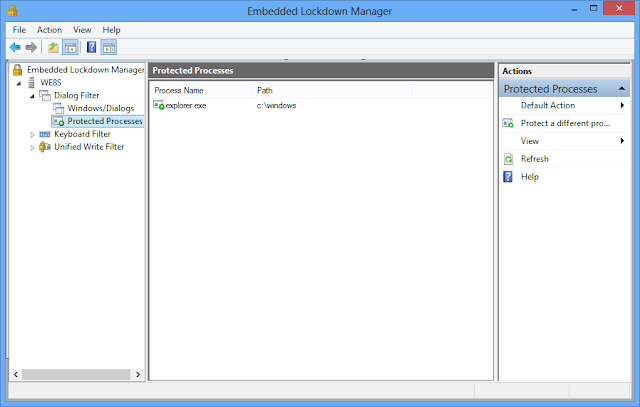The width and height of the screenshot is (640, 407).
Task: Open the File menu
Action: 19,30
